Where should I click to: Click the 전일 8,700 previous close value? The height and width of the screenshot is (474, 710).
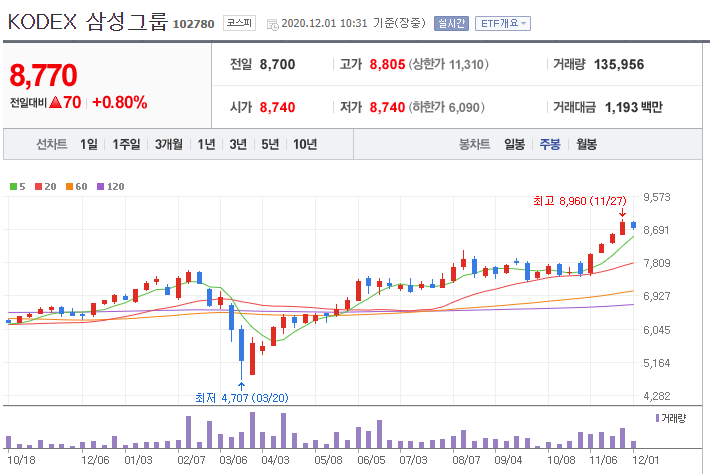click(277, 64)
